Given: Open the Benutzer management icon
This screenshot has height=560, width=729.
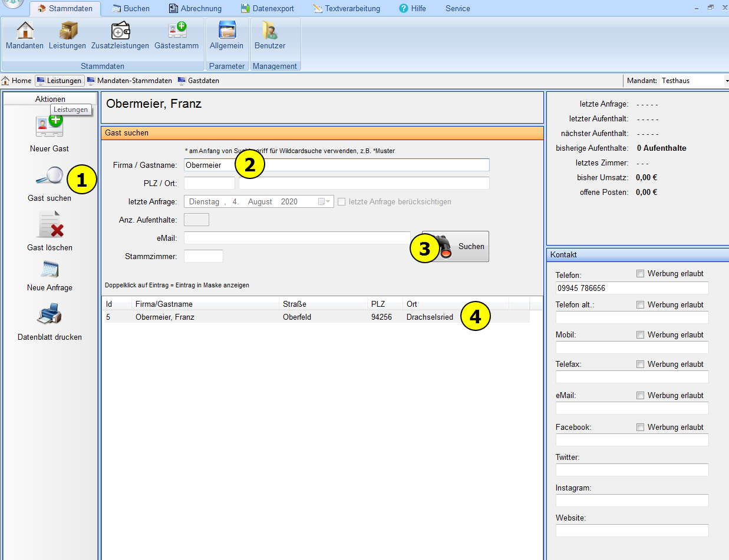Looking at the screenshot, I should coord(270,35).
